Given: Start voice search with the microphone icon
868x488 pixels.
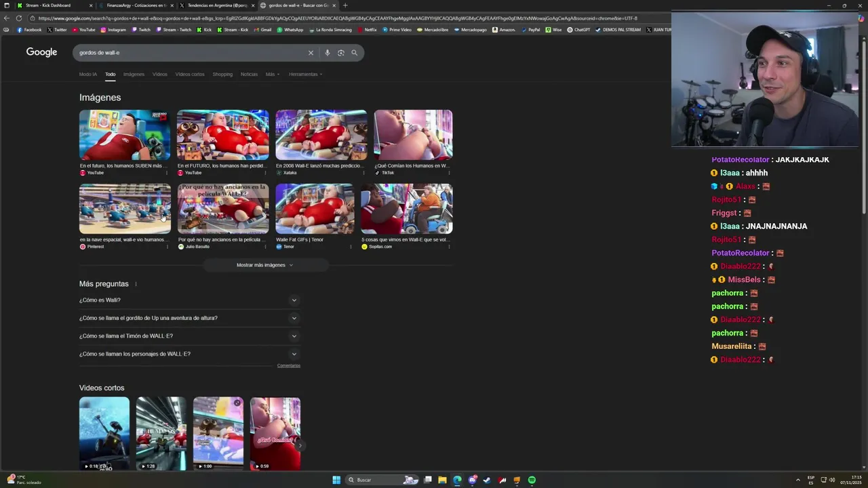Looking at the screenshot, I should (x=327, y=53).
